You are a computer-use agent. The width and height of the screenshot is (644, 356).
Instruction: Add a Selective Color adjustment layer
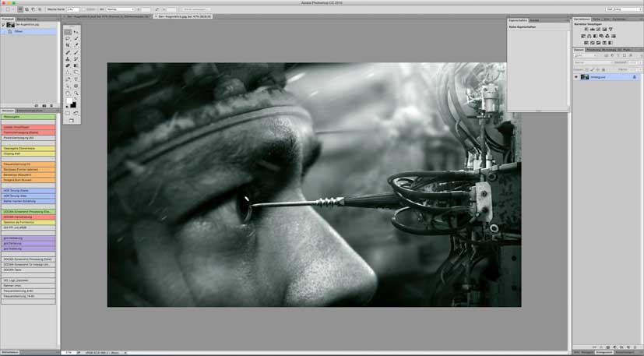click(604, 43)
